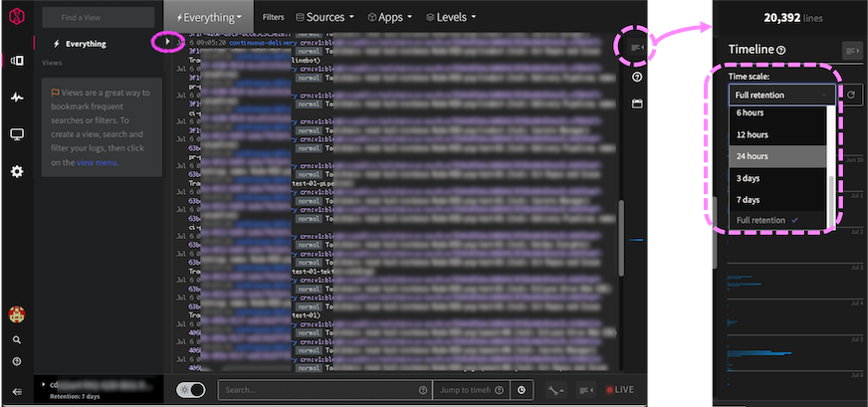Select 6 hours in the Time scale list
868x407 pixels.
point(777,112)
